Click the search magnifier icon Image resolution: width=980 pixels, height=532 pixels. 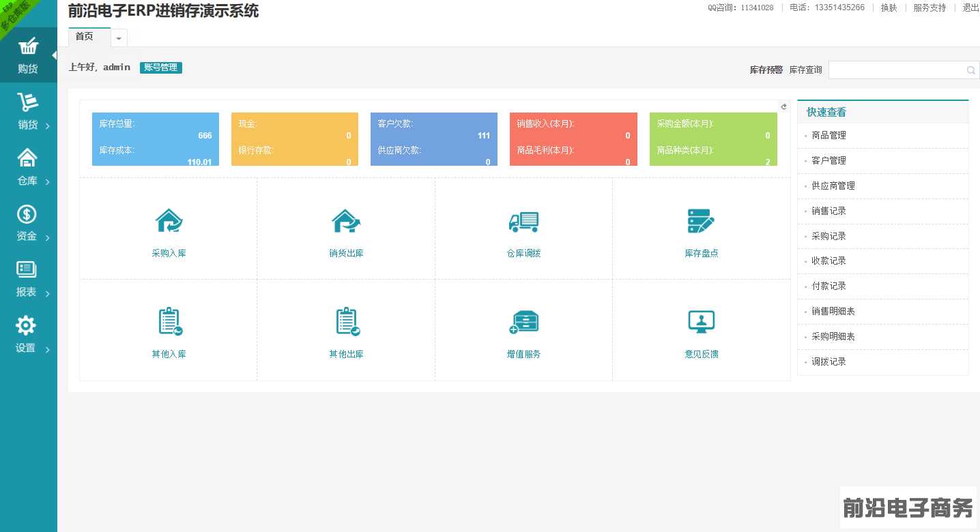point(970,70)
